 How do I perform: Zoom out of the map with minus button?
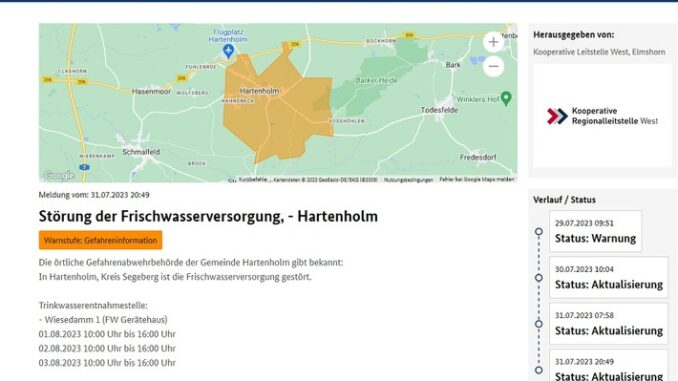[x=493, y=67]
